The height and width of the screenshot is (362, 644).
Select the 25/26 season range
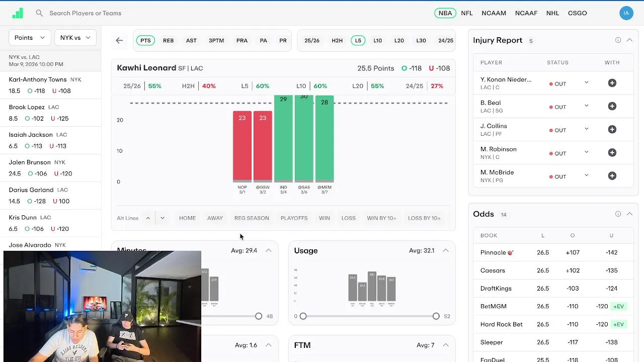click(x=312, y=41)
